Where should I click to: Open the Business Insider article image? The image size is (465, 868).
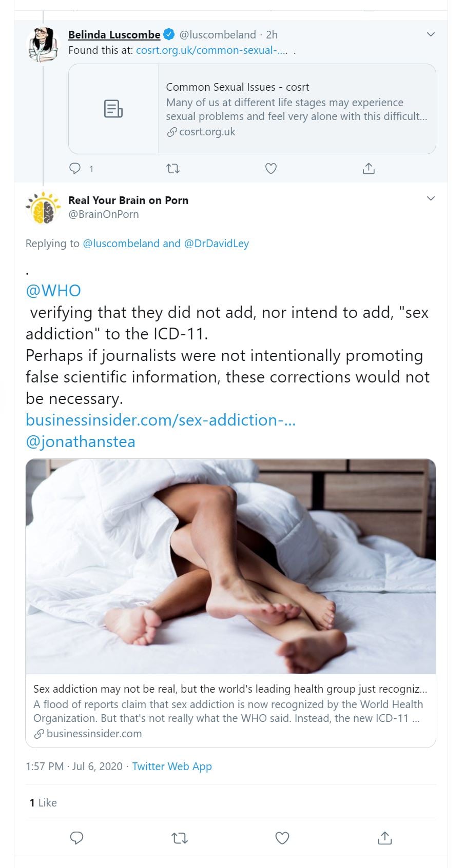point(230,566)
